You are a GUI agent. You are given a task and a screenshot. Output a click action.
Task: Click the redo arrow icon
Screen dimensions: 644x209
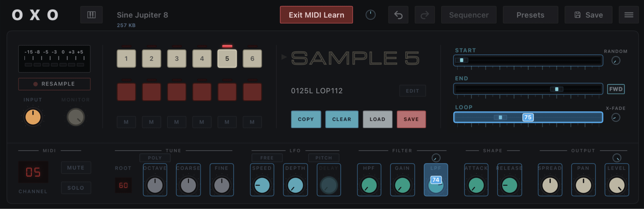point(424,15)
